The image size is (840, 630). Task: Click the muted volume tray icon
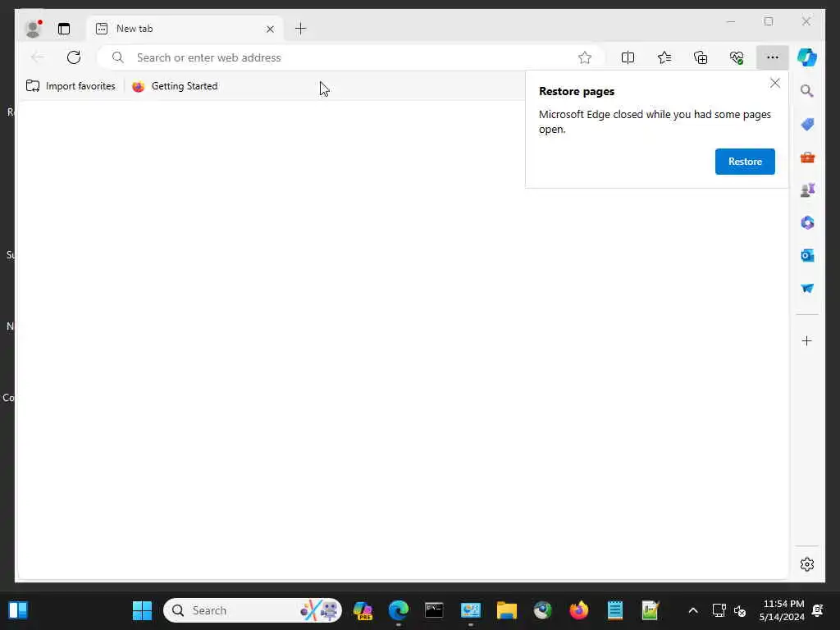740,610
